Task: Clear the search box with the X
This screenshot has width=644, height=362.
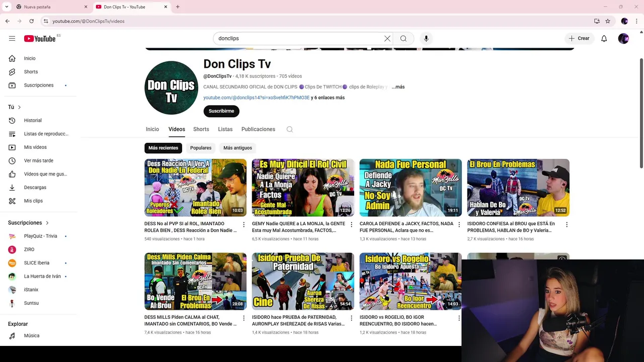Action: coord(387,38)
